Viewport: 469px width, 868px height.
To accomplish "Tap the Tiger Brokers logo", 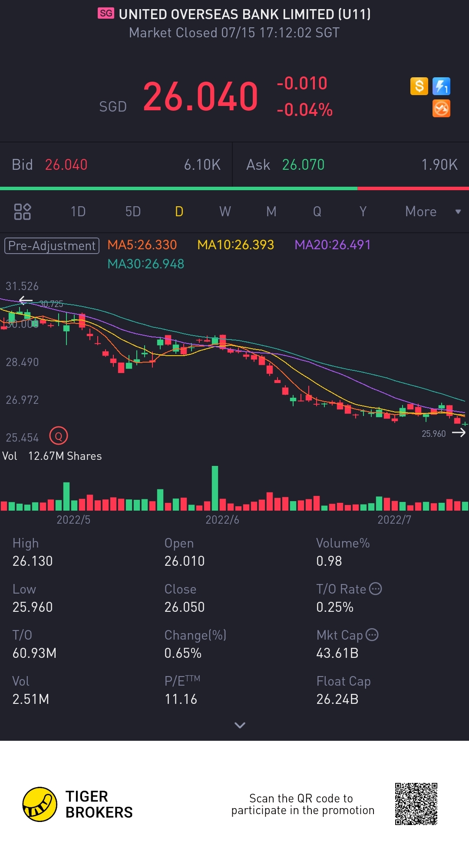I will [78, 804].
